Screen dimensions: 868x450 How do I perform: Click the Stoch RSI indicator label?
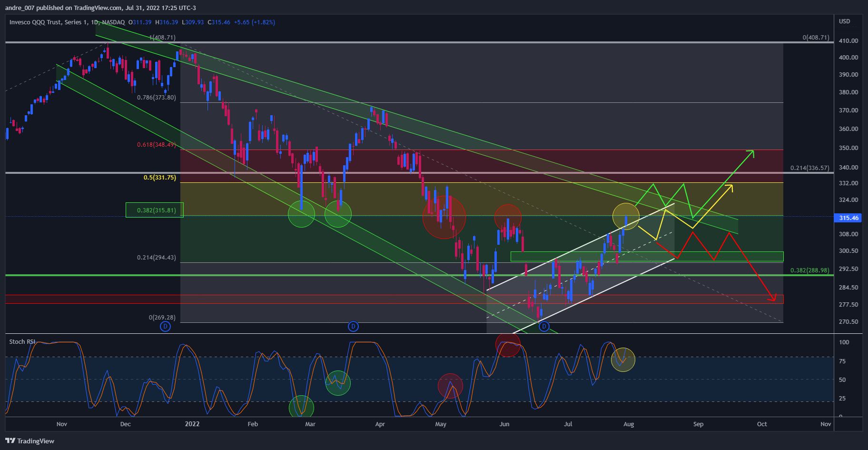[x=22, y=341]
